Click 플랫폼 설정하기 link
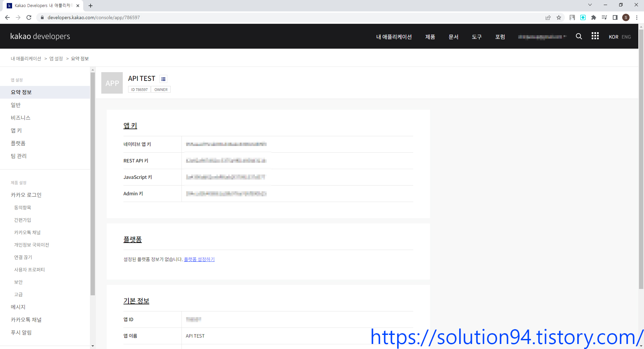Screen dimensions: 644x349 coord(199,259)
